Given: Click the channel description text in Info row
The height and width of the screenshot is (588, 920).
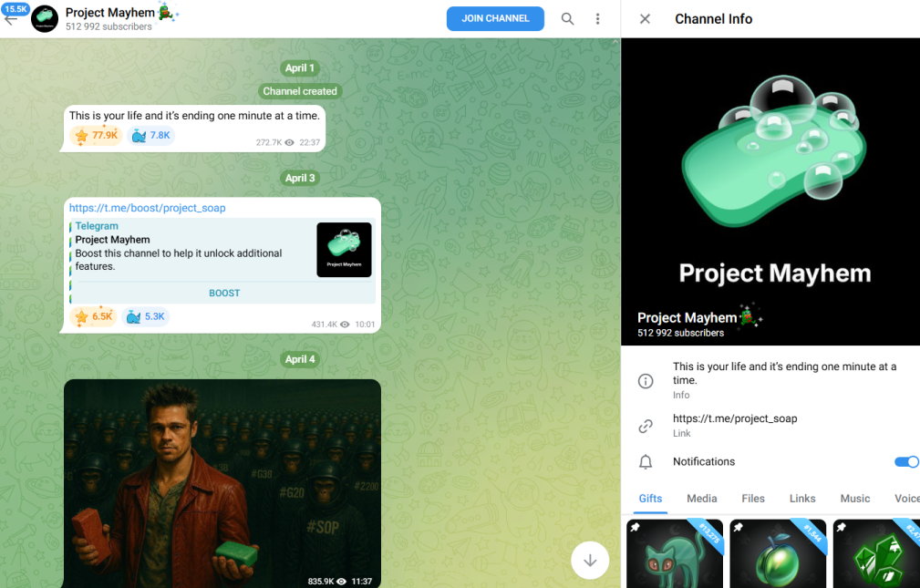Looking at the screenshot, I should pyautogui.click(x=784, y=373).
